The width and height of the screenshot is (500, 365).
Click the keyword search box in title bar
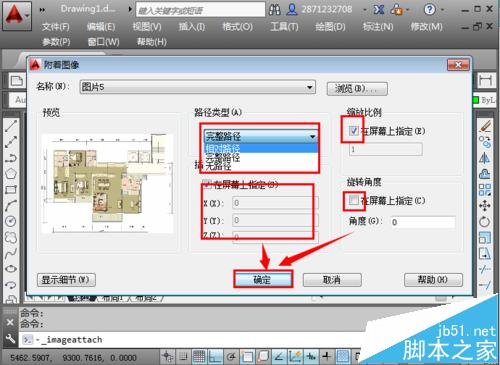point(200,10)
